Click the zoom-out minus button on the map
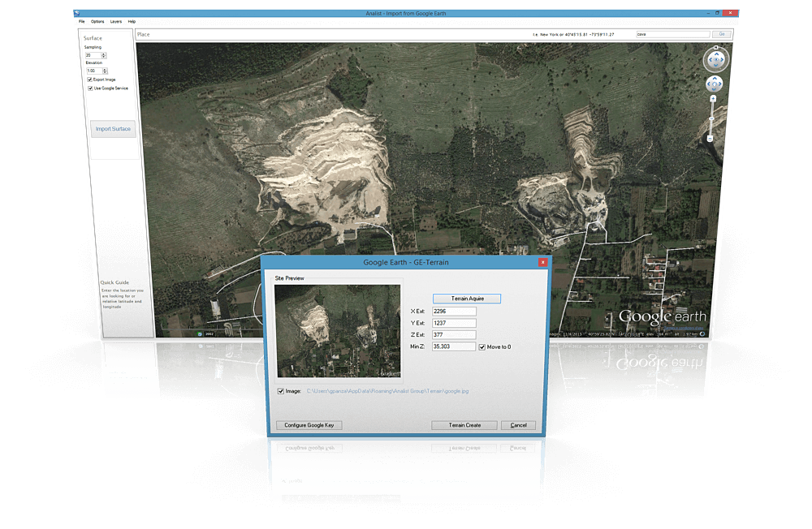Viewport: 812px width, 529px height. click(x=710, y=139)
